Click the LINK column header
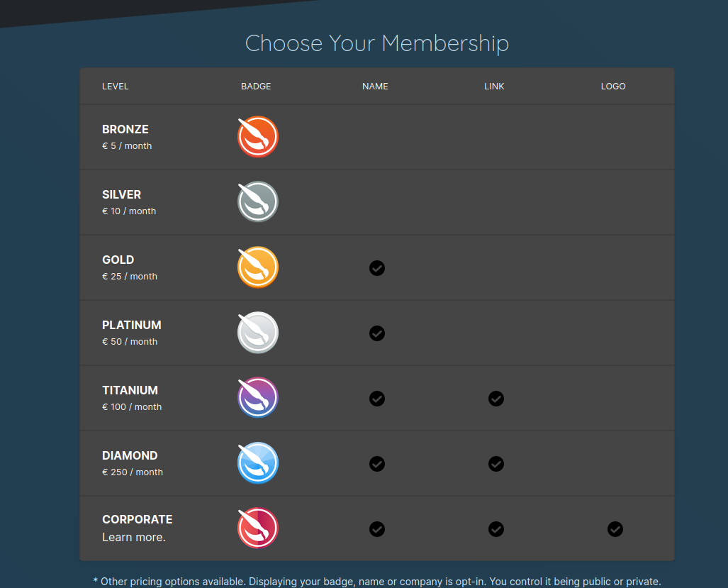Image resolution: width=728 pixels, height=588 pixels. click(494, 87)
